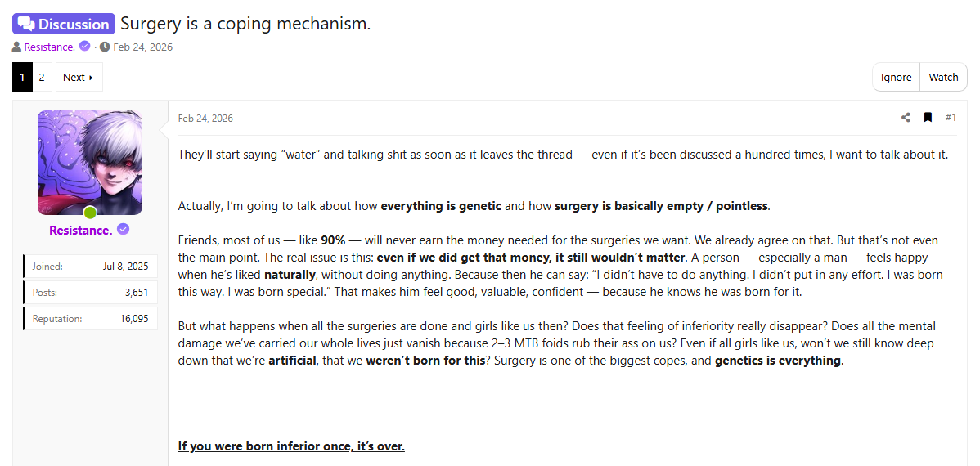The width and height of the screenshot is (980, 466).
Task: Select page 1 in the pagination
Action: (22, 77)
